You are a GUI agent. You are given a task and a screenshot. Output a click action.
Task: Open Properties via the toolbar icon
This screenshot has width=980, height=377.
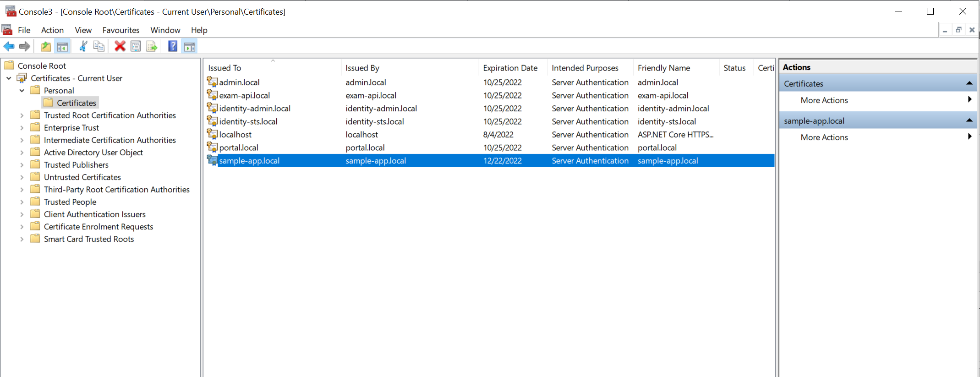click(x=136, y=46)
